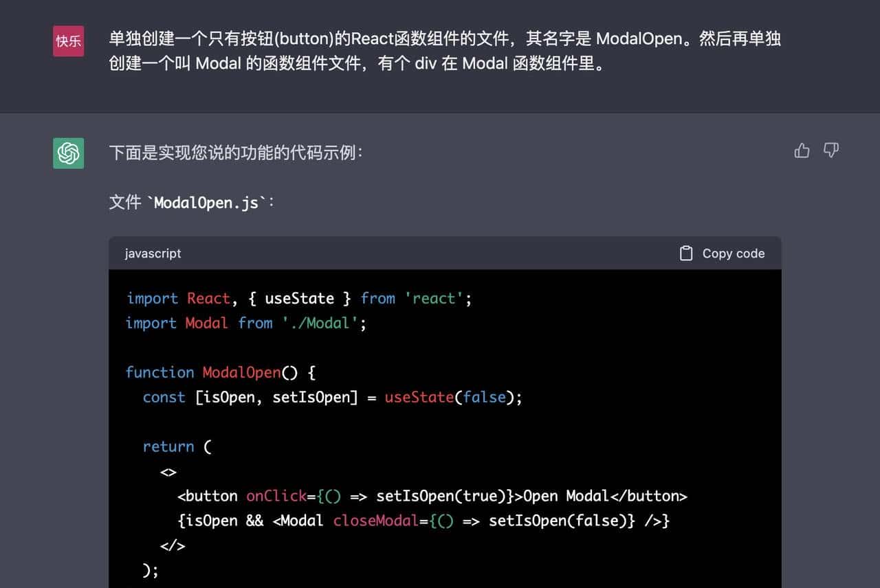This screenshot has width=880, height=588.
Task: Click the javascript language label
Action: click(152, 253)
